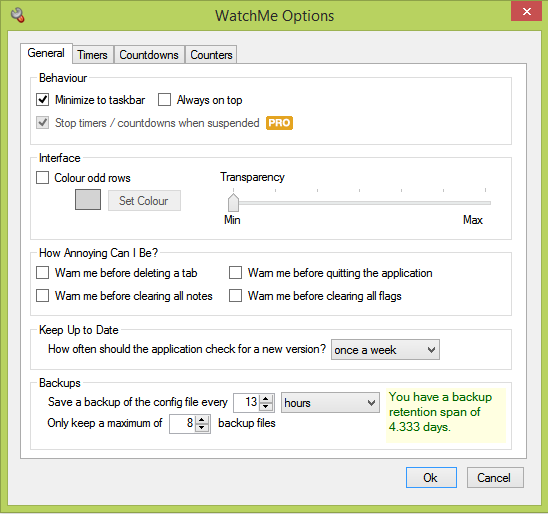
Task: Click the backup retention span message
Action: 446,415
